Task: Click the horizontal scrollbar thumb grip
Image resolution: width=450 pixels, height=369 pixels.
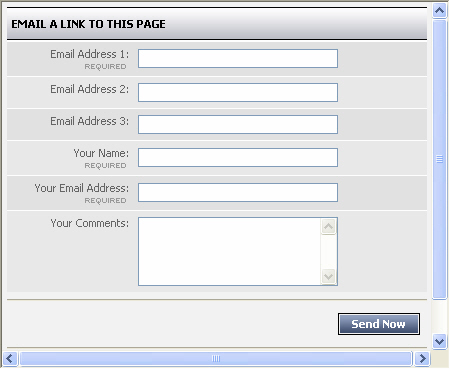Action: coord(216,359)
